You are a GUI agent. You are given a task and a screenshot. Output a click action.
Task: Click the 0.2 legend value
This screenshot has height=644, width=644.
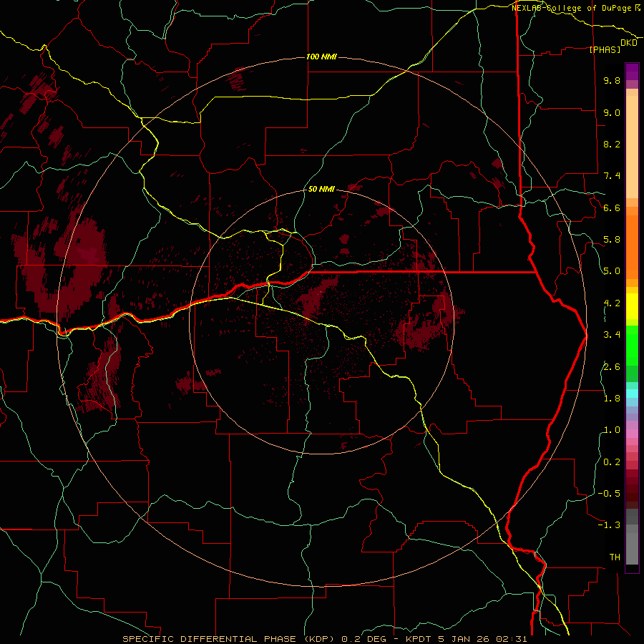(x=612, y=462)
